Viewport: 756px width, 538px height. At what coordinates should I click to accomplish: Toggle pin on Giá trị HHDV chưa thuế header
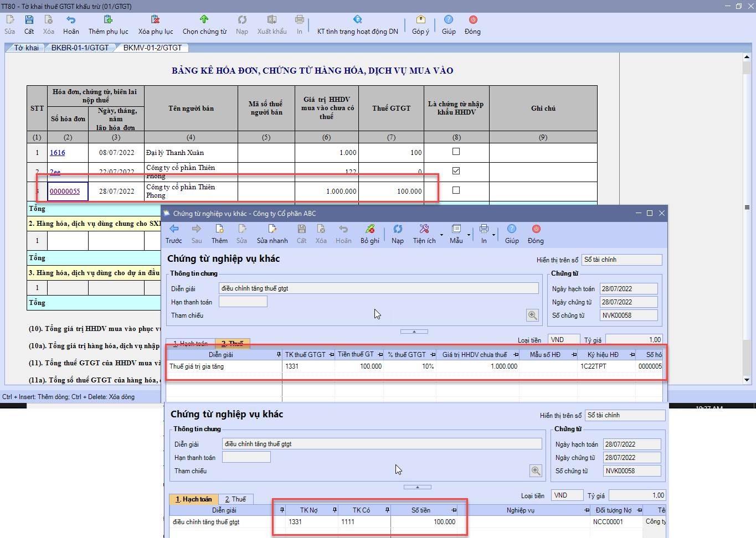point(516,355)
